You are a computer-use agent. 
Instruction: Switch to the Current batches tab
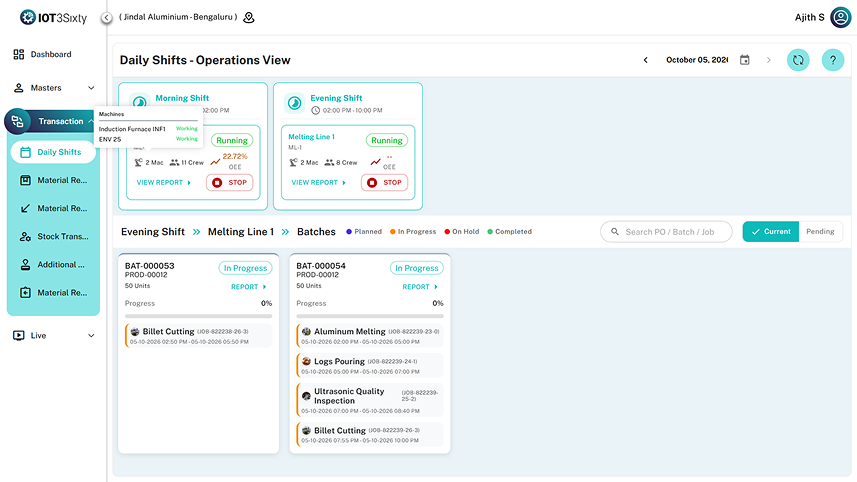point(771,232)
